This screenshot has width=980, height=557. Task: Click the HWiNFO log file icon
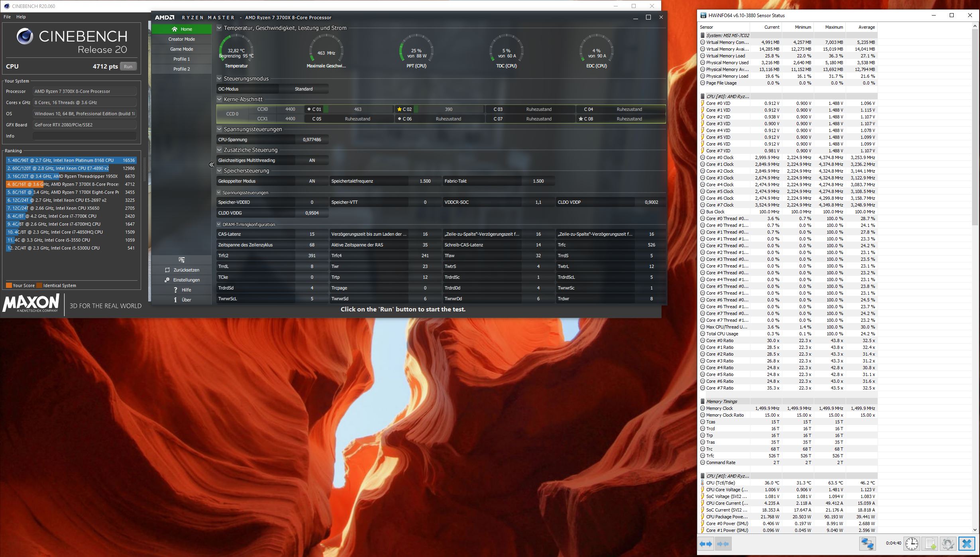(930, 544)
